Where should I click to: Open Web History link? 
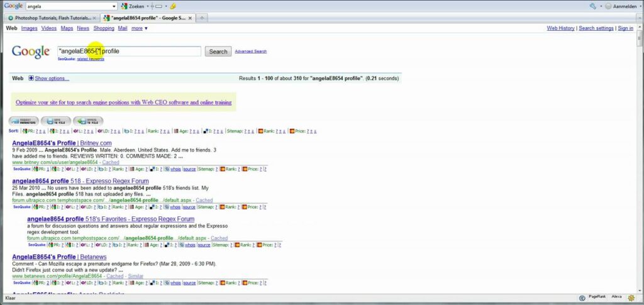click(560, 28)
